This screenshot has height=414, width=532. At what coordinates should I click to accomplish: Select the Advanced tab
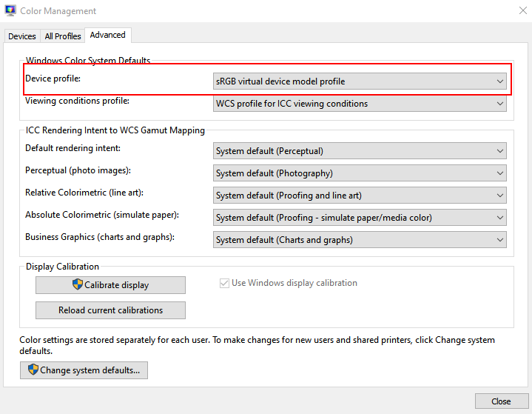(108, 35)
